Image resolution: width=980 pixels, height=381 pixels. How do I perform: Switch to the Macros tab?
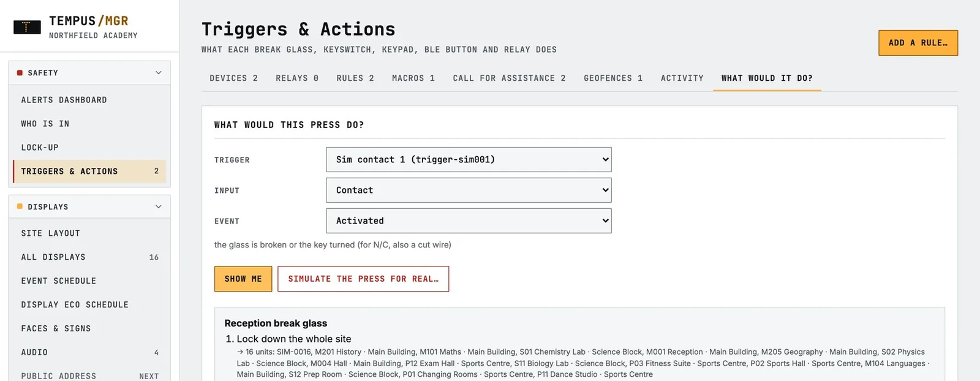[413, 78]
